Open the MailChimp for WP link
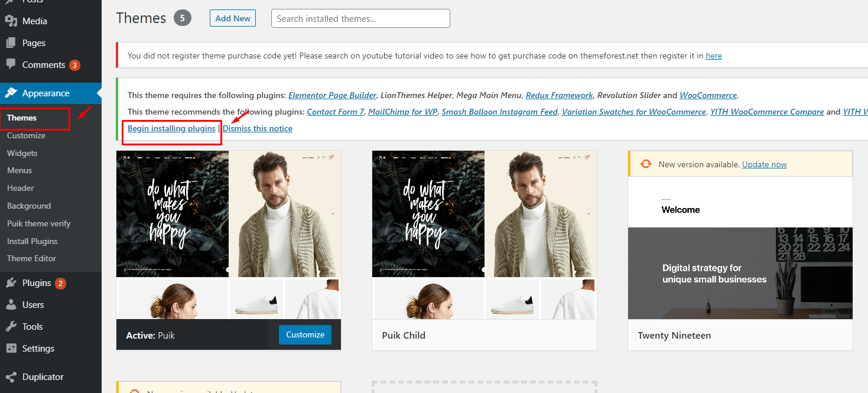Image resolution: width=868 pixels, height=393 pixels. pos(402,112)
